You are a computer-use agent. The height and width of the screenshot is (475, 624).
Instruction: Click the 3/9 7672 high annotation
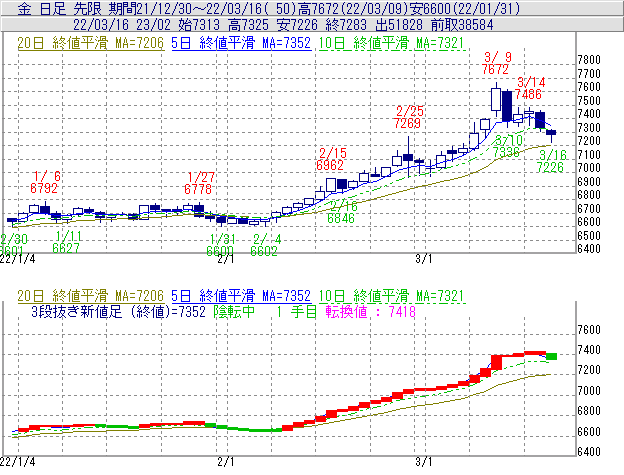pos(496,63)
